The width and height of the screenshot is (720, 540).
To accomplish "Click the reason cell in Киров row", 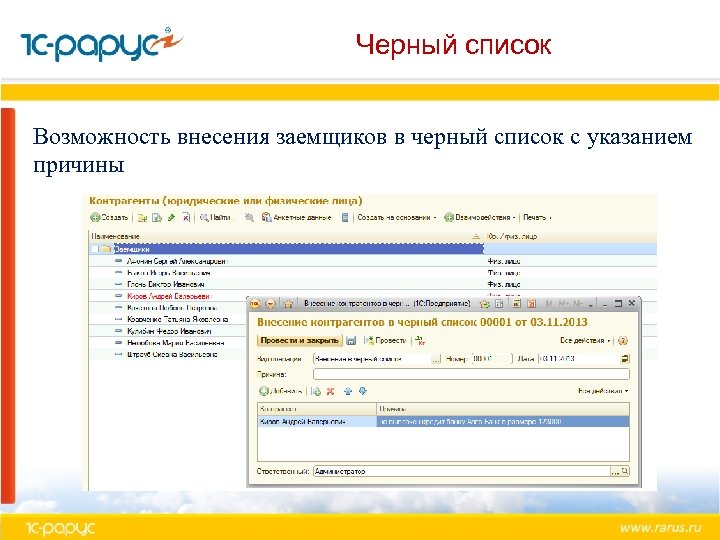I will 503,422.
